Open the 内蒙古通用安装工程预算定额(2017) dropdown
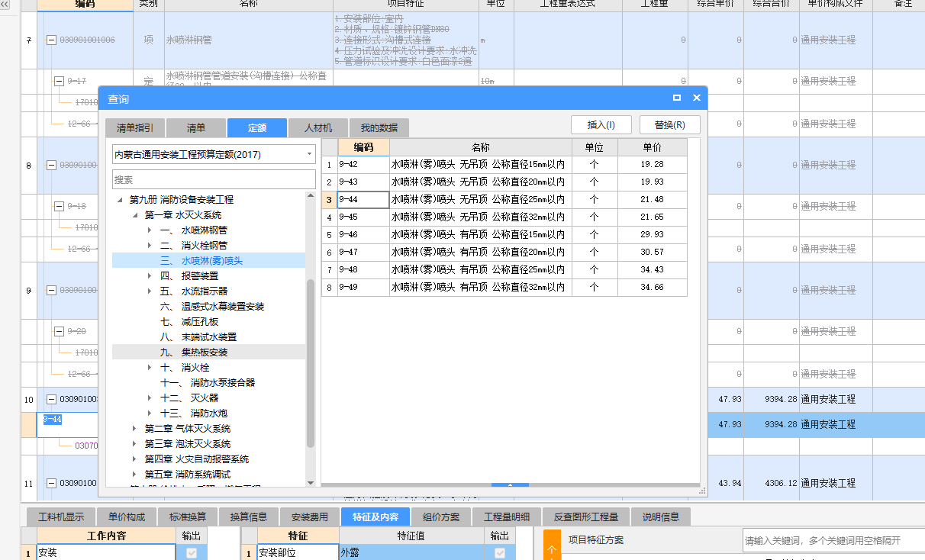This screenshot has width=925, height=560. 310,154
